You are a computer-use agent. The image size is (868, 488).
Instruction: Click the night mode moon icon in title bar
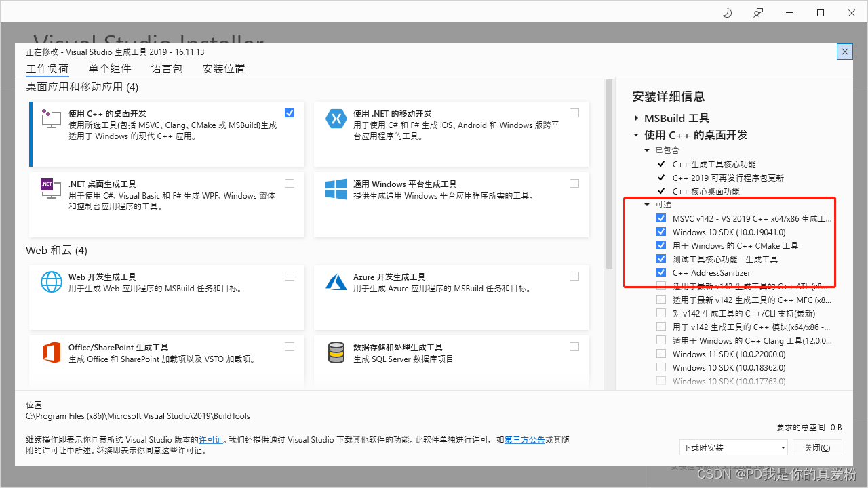click(x=728, y=13)
